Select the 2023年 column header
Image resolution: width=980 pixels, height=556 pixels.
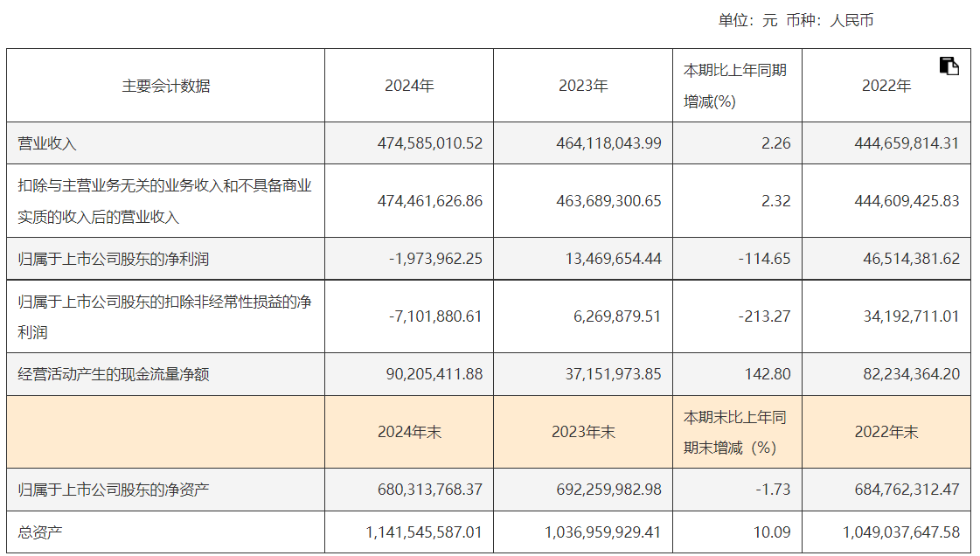[x=583, y=86]
